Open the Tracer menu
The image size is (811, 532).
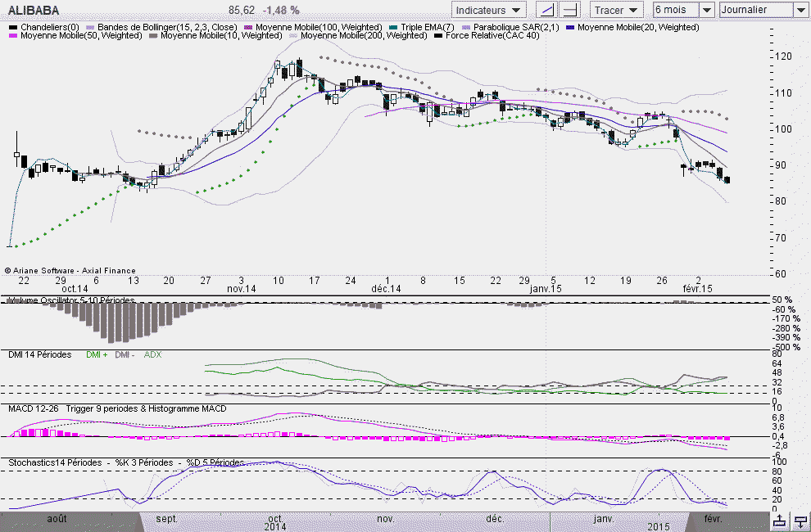617,10
